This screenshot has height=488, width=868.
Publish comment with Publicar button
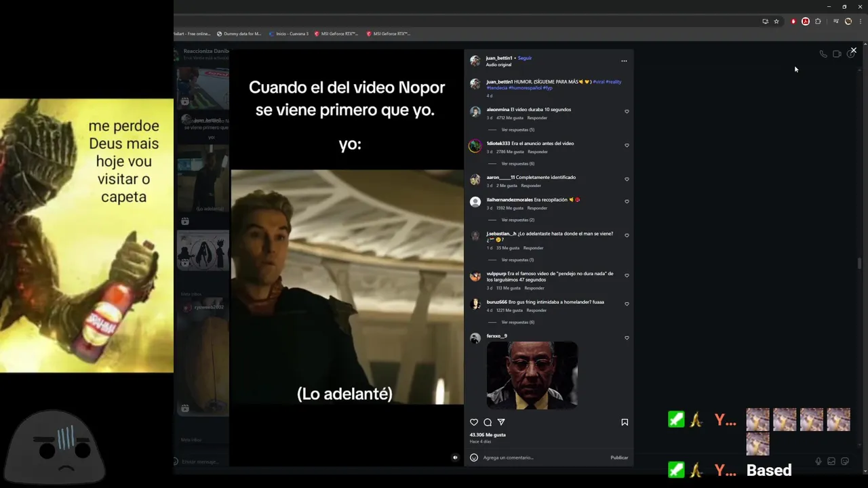[x=619, y=457]
